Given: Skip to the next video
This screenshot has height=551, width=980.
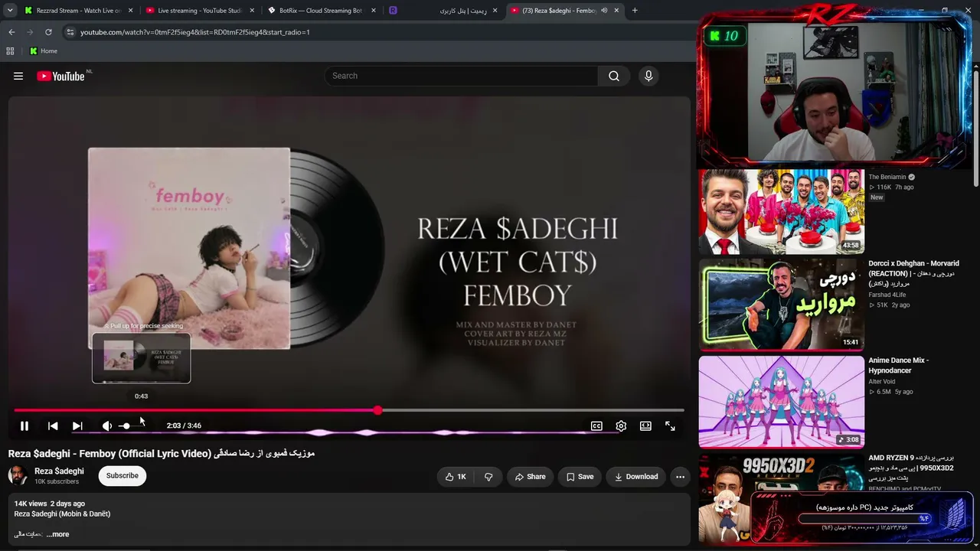Looking at the screenshot, I should 77,425.
